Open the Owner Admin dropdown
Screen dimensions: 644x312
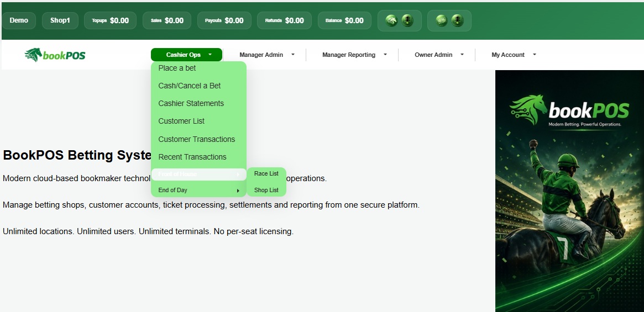439,55
